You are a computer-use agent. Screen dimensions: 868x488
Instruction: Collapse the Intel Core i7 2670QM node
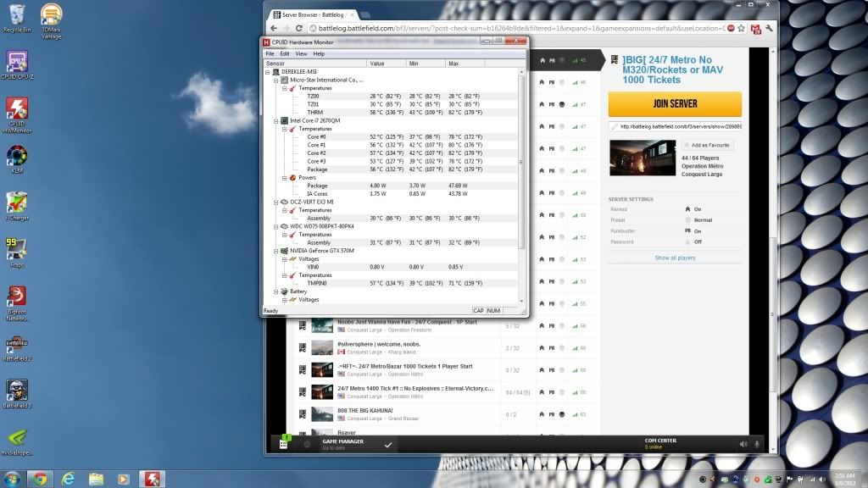(x=276, y=120)
